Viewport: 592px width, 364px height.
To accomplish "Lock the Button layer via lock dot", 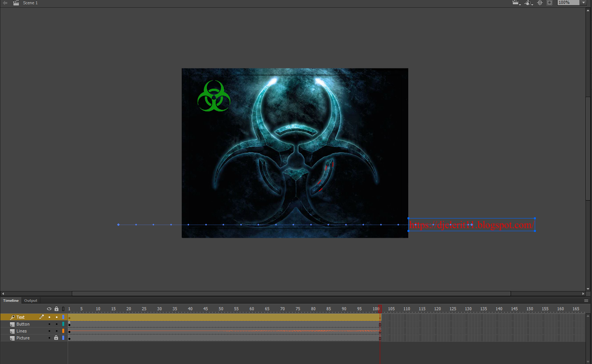I will 57,324.
